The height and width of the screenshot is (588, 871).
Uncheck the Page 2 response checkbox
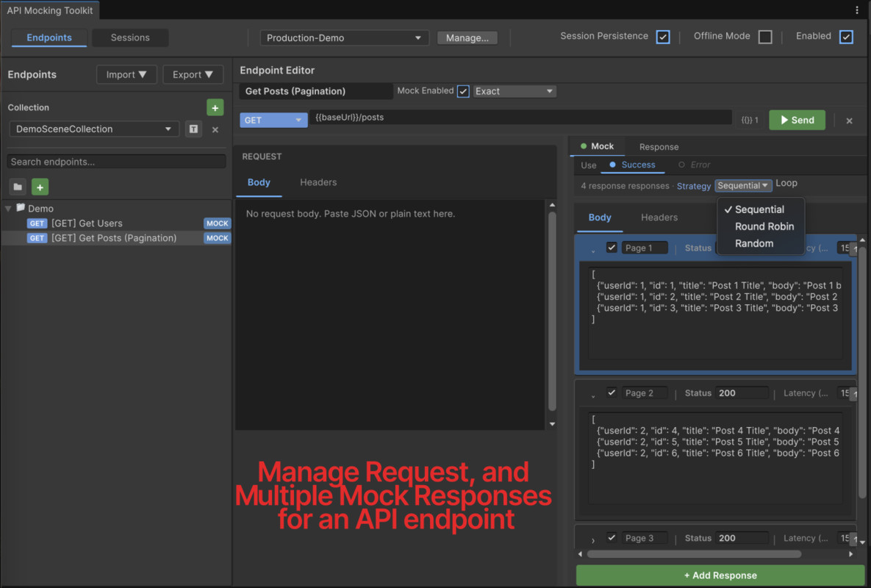[x=612, y=392]
